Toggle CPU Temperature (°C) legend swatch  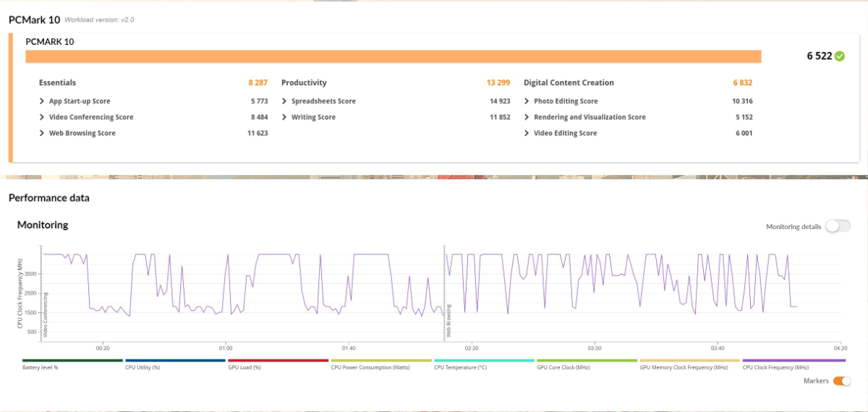483,360
